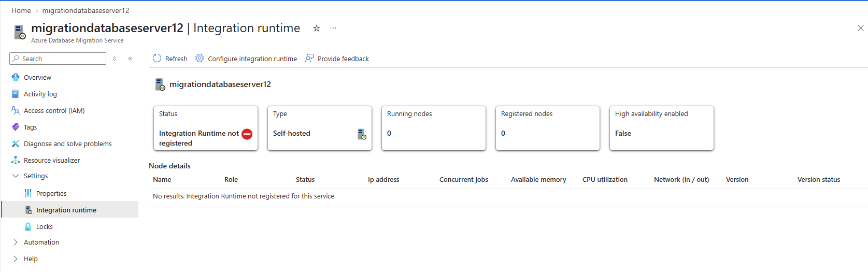The width and height of the screenshot is (868, 272).
Task: Click the Refresh button label
Action: coord(176,59)
